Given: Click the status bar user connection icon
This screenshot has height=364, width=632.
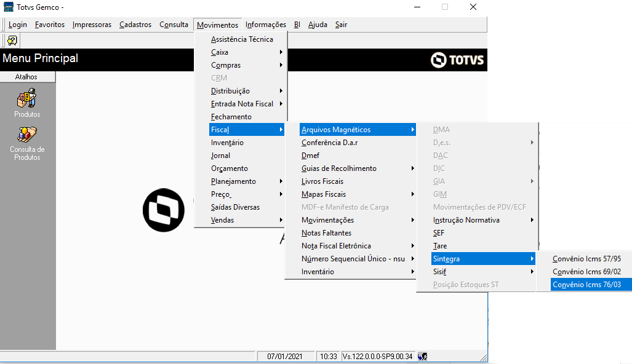Looking at the screenshot, I should pos(422,357).
